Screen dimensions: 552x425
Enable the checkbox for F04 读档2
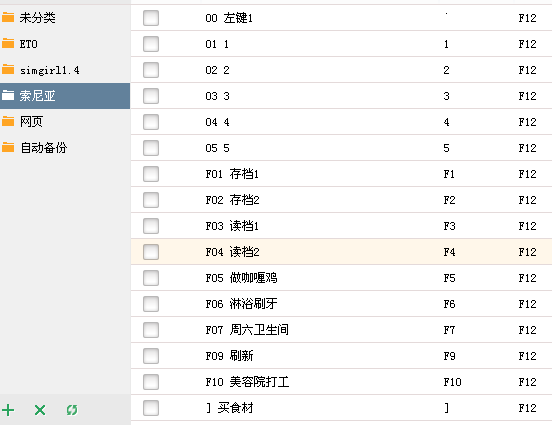click(151, 252)
